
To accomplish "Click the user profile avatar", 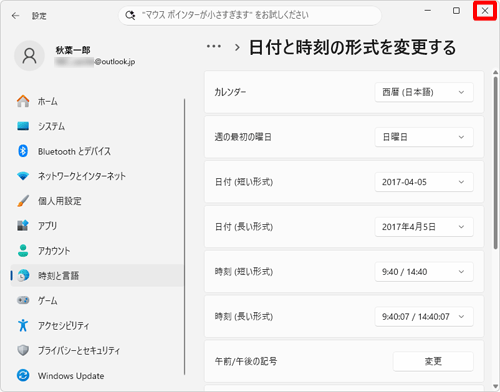I will [x=29, y=56].
